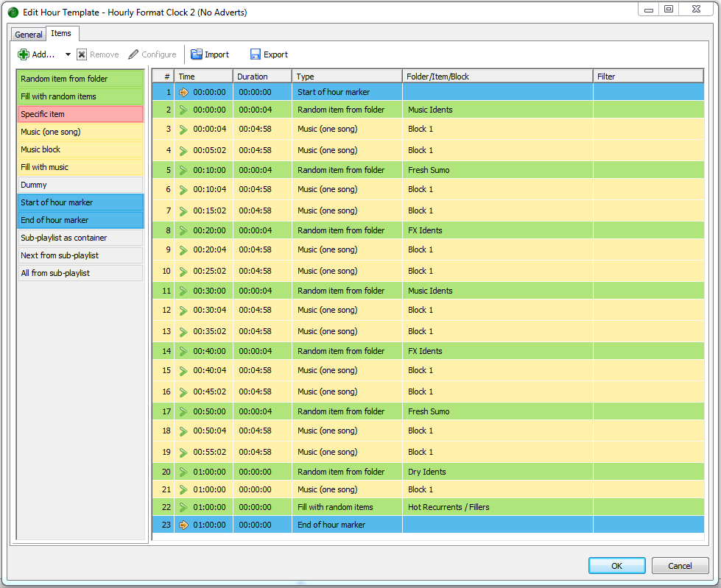The image size is (721, 588).
Task: Click the green plus Add icon
Action: [23, 54]
